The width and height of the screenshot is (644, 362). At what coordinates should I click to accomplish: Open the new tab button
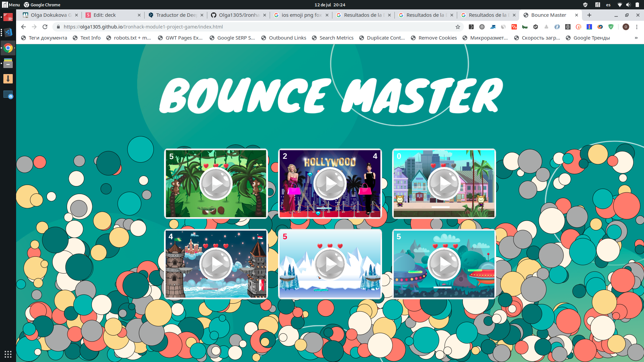tap(589, 15)
